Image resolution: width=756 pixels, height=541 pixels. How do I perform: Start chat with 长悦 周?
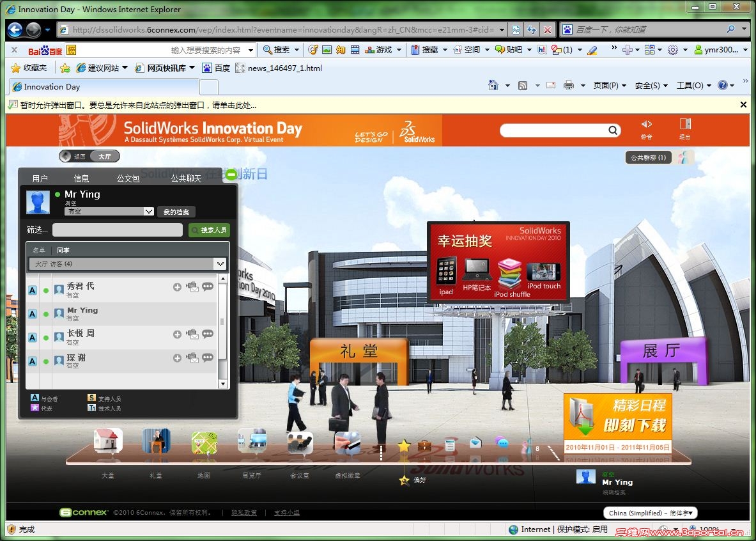click(208, 334)
